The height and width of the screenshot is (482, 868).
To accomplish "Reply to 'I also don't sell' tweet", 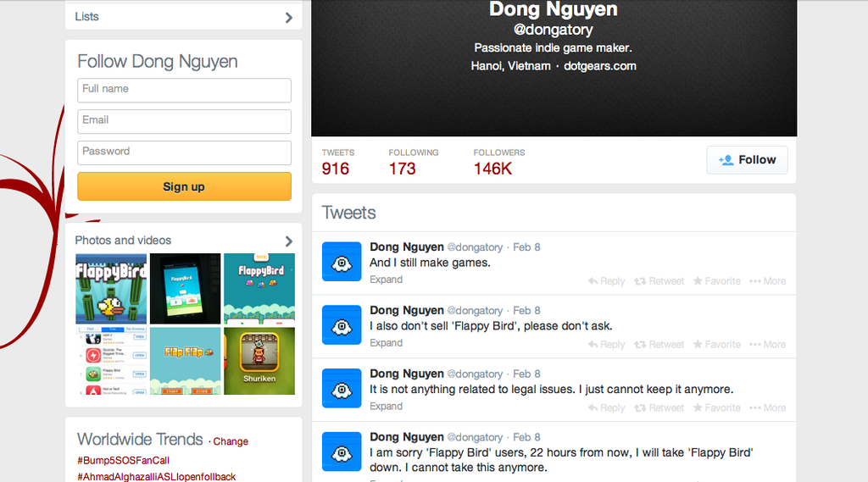I will pos(607,344).
